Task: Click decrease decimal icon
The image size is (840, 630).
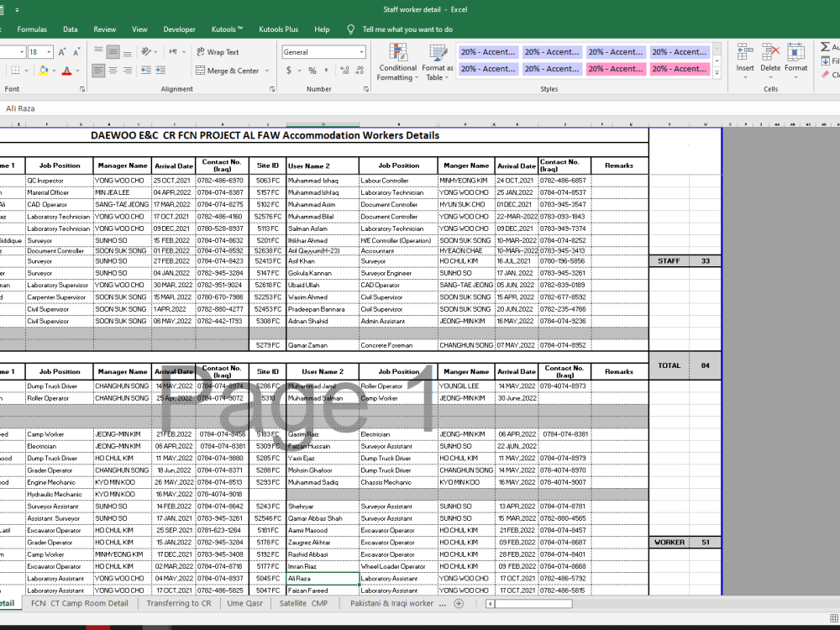Action: point(360,71)
